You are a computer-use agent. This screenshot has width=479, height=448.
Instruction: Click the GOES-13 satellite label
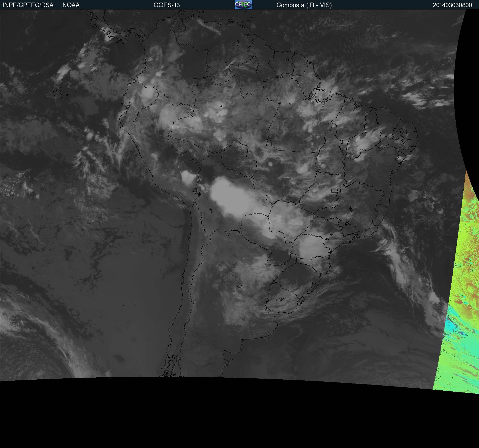(x=167, y=5)
